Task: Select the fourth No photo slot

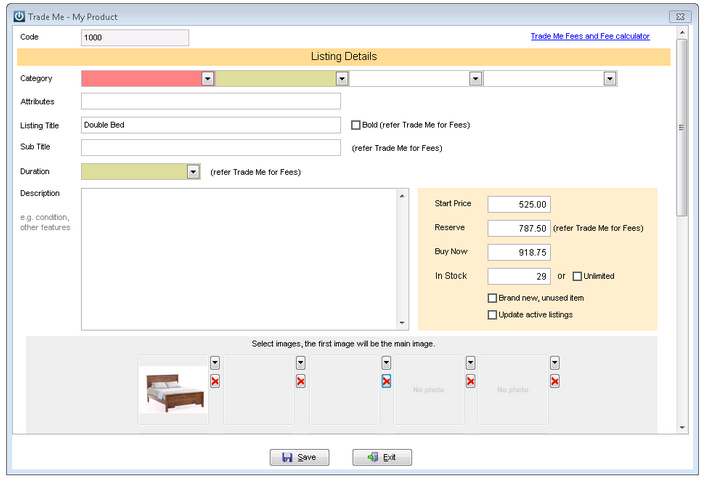Action: (428, 390)
